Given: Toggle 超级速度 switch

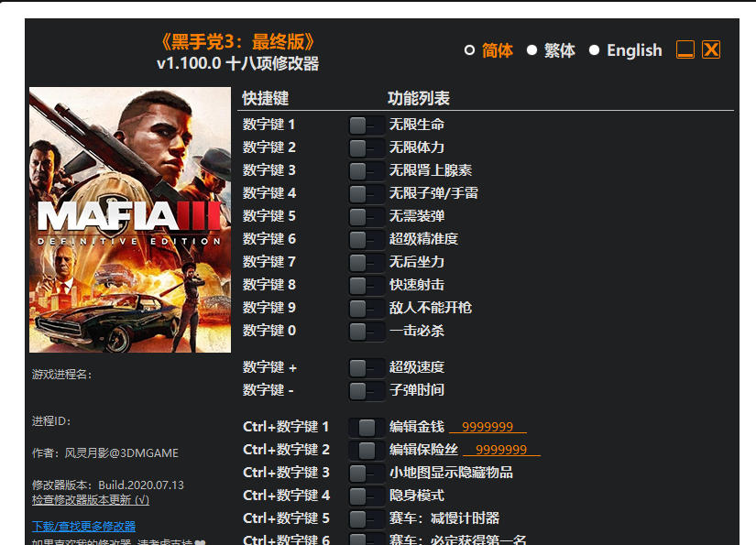Looking at the screenshot, I should (x=366, y=367).
